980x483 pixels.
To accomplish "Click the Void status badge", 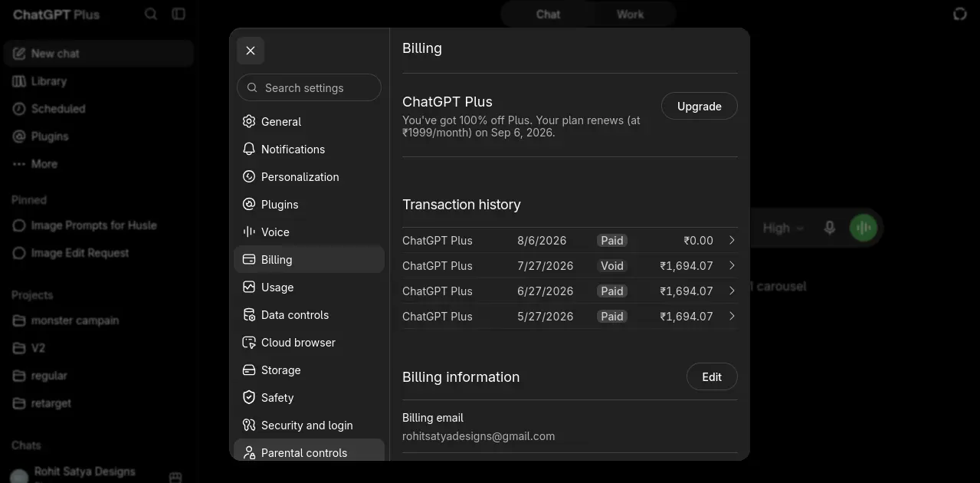I will 612,266.
